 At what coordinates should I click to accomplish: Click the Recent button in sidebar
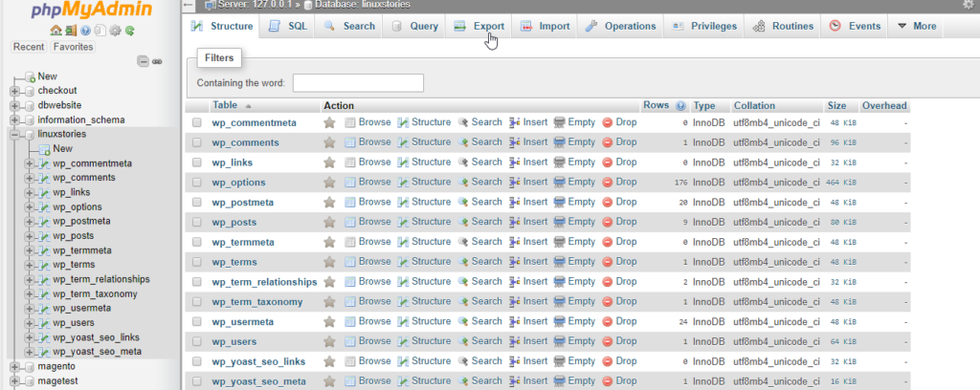pos(29,47)
